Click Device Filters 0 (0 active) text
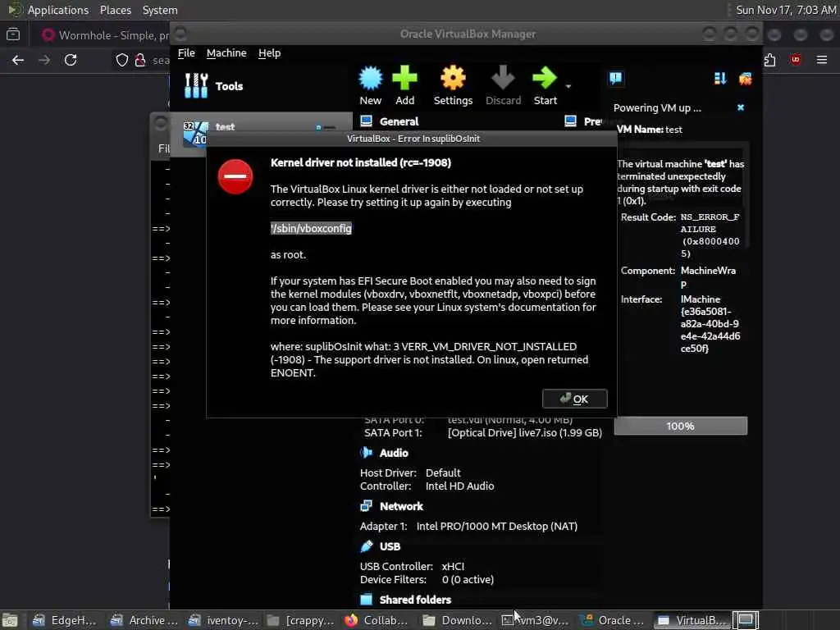 468,580
